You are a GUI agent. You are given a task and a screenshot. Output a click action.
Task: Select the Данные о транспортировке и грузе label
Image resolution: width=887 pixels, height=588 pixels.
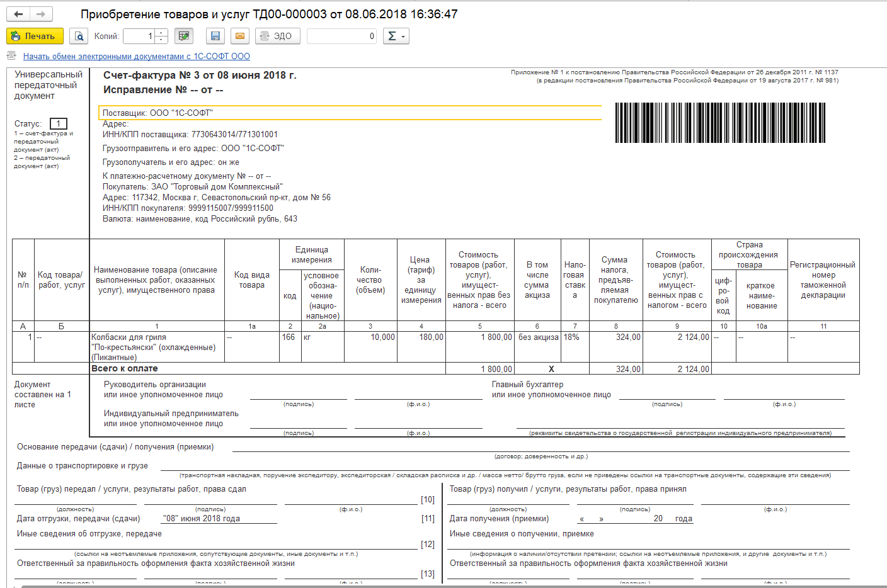83,466
